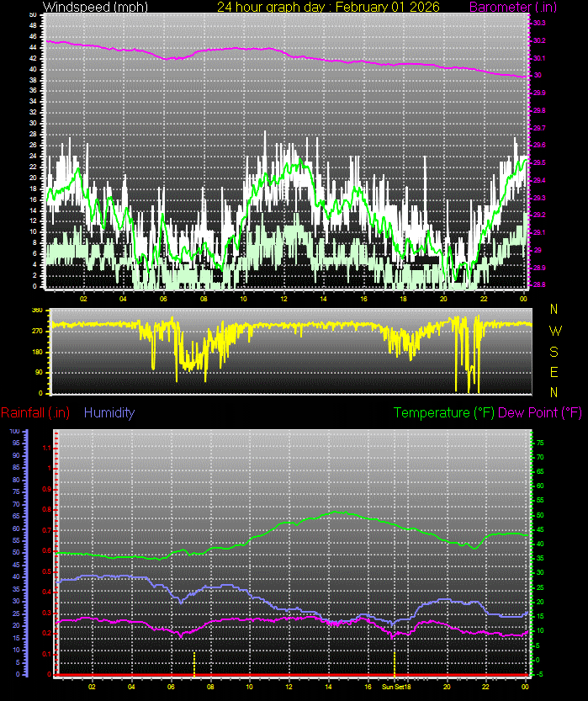This screenshot has height=701, width=588.
Task: Click the yellow sunrise marker line near 07
Action: [194, 663]
